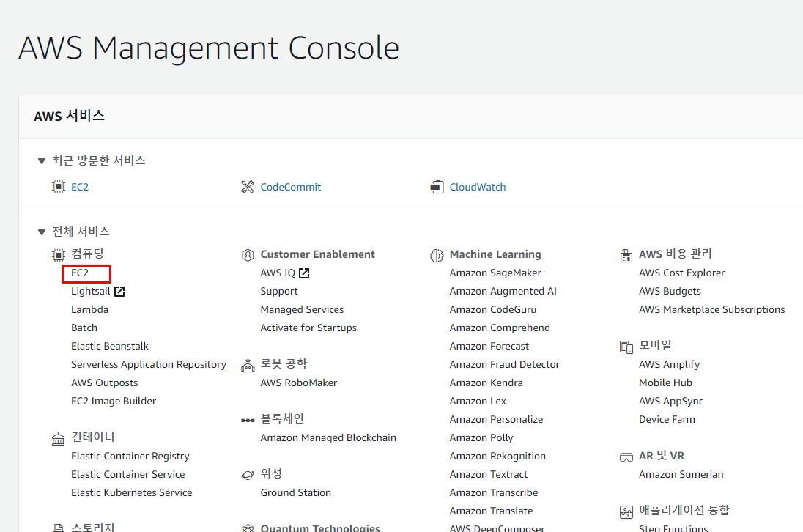Viewport: 803px width, 532px height.
Task: Open Amazon CodeGuru
Action: click(492, 310)
